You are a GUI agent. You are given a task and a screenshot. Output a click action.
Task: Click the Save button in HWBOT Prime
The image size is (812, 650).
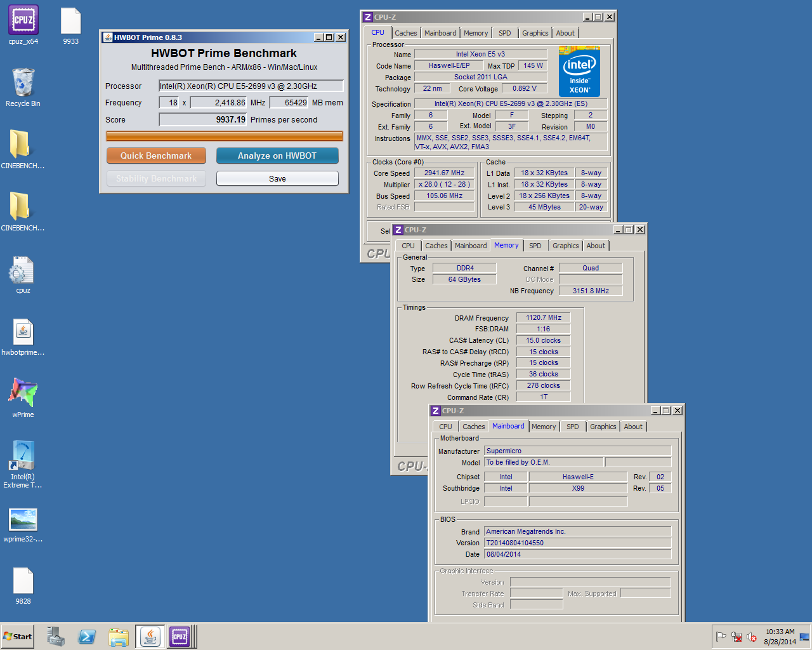click(x=277, y=178)
